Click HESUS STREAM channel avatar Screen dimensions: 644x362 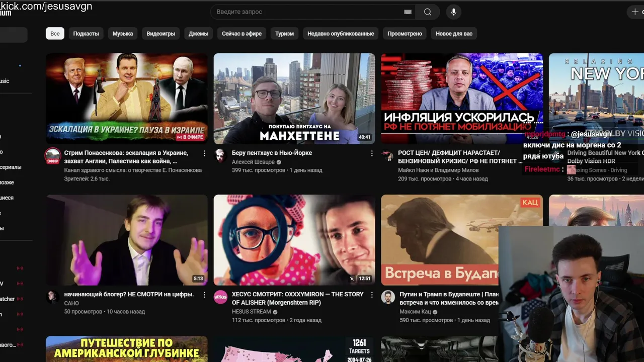click(x=220, y=297)
